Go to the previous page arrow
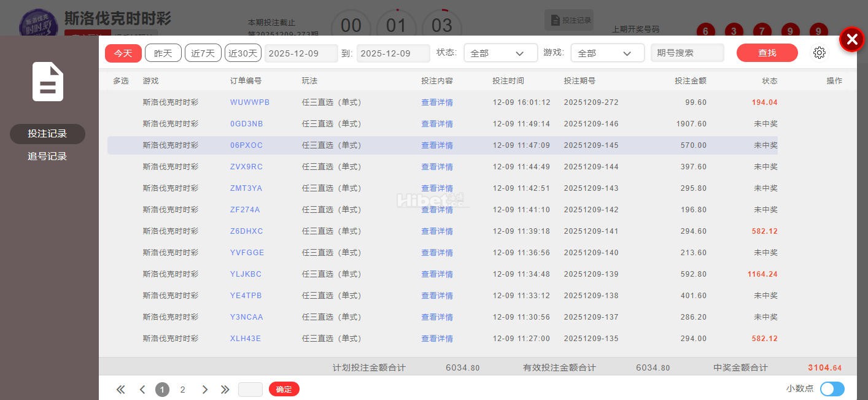Viewport: 868px width, 400px height. point(142,390)
